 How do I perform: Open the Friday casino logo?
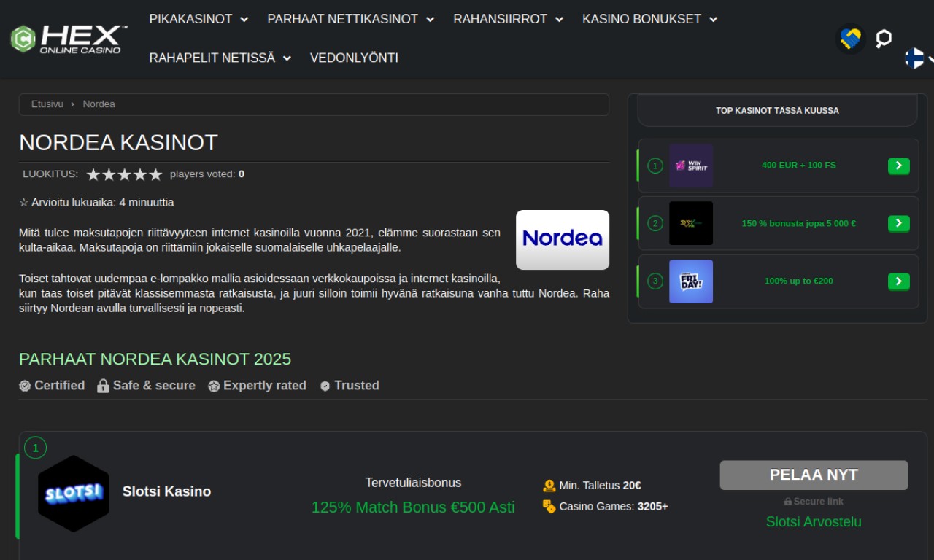click(691, 281)
